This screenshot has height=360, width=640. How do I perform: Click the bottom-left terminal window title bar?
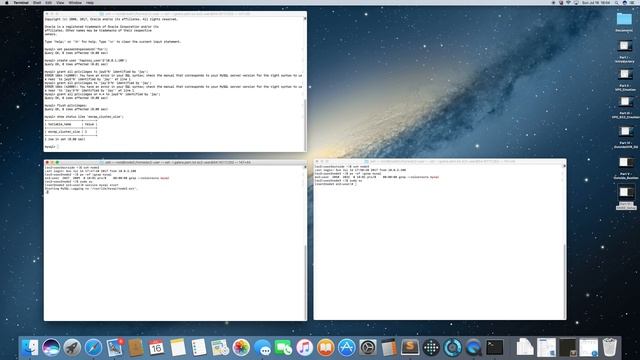[176, 162]
